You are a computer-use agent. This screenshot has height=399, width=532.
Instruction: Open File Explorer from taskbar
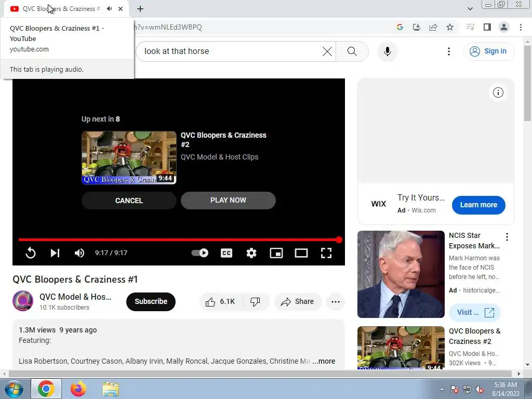[x=111, y=389]
